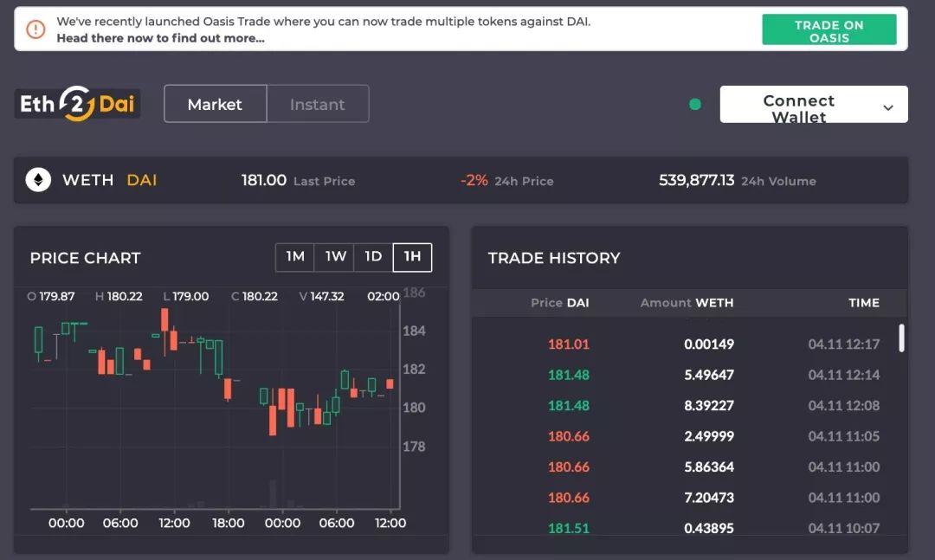Screen dimensions: 935x560
Task: Click the 04.11 12:08 trade time
Action: click(x=844, y=406)
